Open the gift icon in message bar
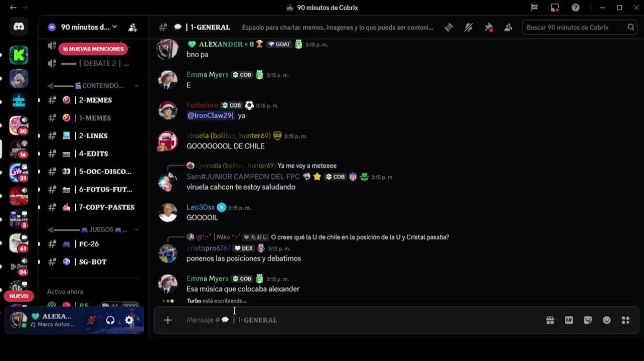This screenshot has height=361, width=644. click(550, 320)
